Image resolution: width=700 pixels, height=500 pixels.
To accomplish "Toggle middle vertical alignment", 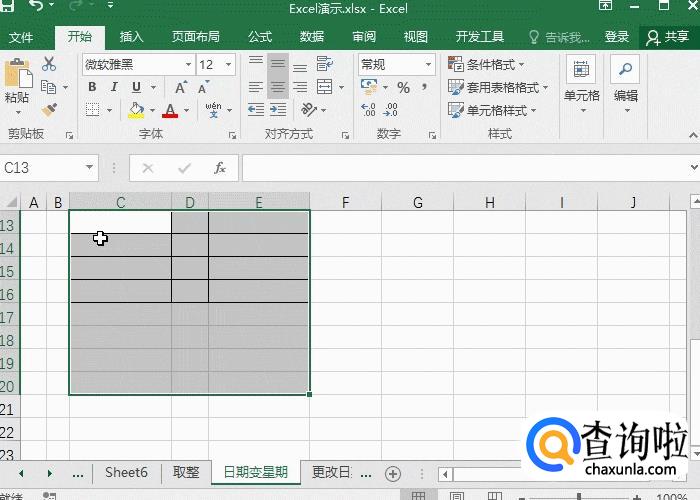I will [278, 64].
